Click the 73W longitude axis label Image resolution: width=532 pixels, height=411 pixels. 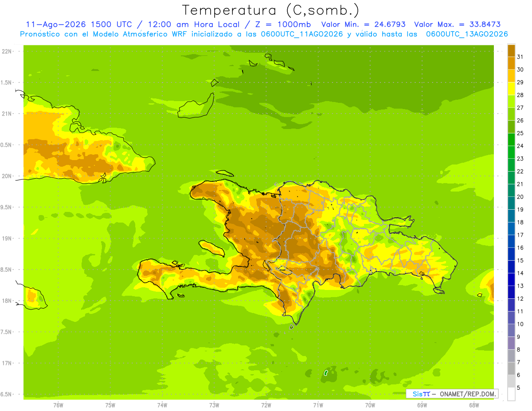[x=214, y=405]
